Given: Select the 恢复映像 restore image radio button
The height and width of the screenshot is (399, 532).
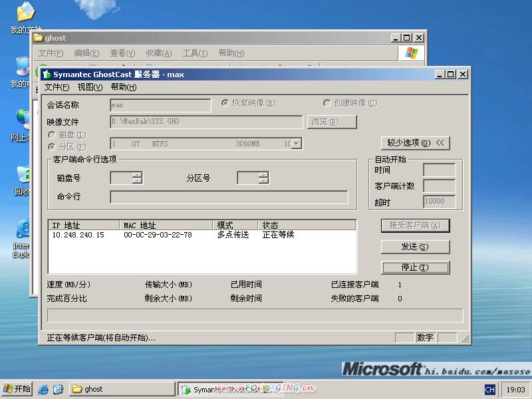Looking at the screenshot, I should coord(225,103).
